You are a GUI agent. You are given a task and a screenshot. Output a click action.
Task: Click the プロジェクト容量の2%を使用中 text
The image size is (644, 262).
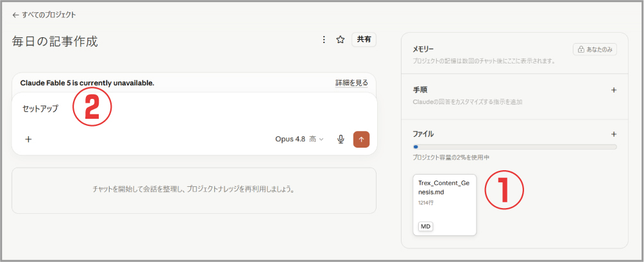[451, 157]
